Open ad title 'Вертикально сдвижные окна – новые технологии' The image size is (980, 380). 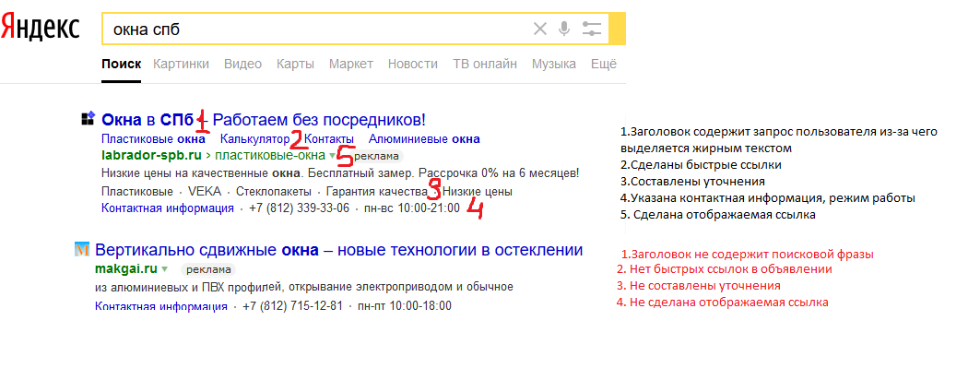tap(338, 251)
